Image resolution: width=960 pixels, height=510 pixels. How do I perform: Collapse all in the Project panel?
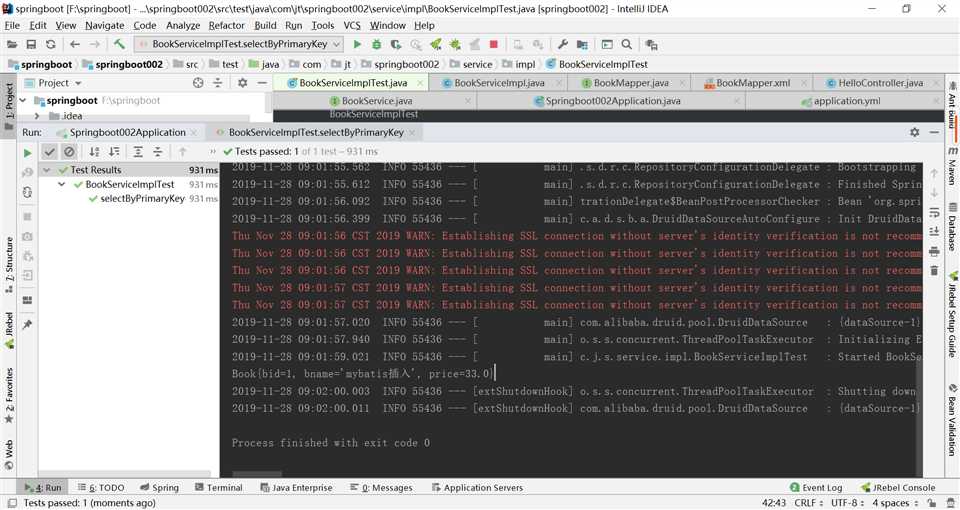coord(217,83)
